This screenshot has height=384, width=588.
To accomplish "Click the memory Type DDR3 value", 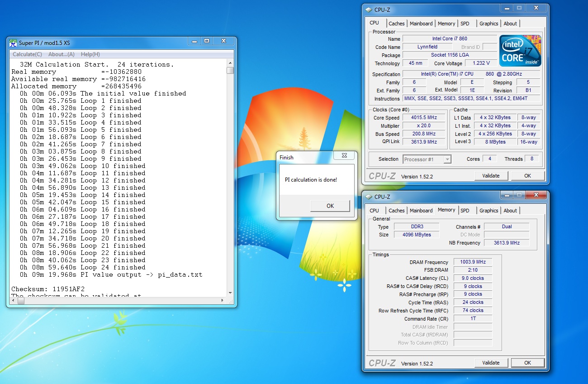I will [x=416, y=226].
